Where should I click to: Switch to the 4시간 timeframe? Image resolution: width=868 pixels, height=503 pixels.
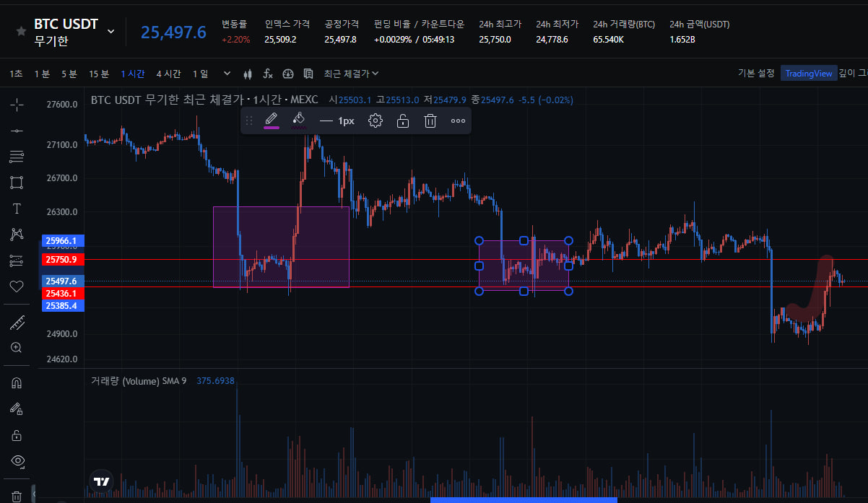168,74
